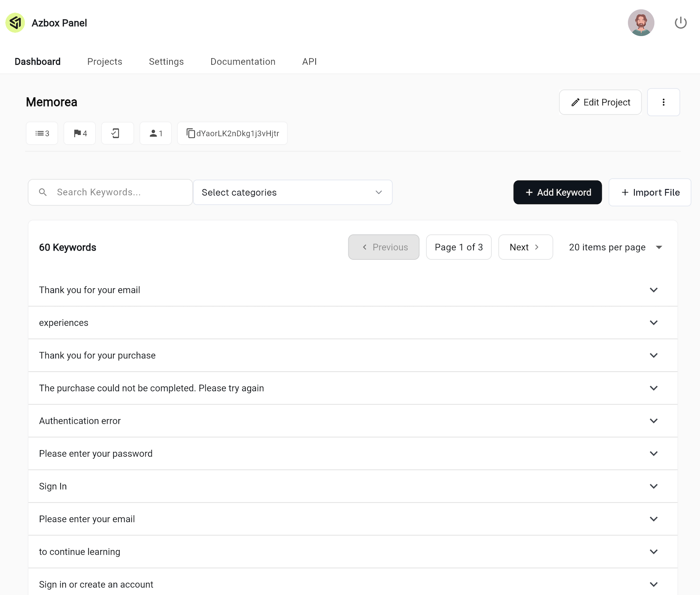Click the pencil icon on Edit Project

point(575,102)
